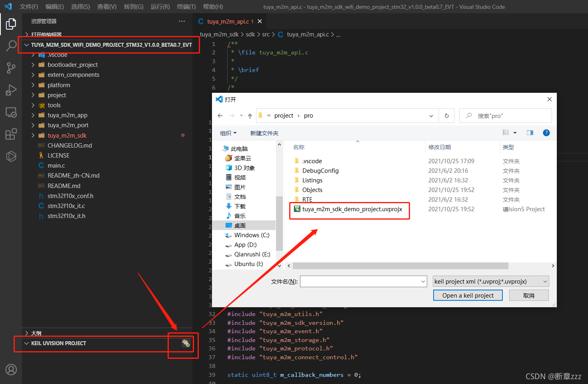Open the 运行(R) menu
Image resolution: width=588 pixels, height=384 pixels.
160,7
